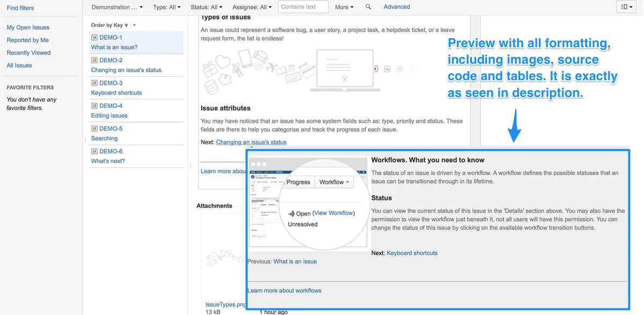The height and width of the screenshot is (315, 644).
Task: Open issue key DEMO-2
Action: [111, 60]
